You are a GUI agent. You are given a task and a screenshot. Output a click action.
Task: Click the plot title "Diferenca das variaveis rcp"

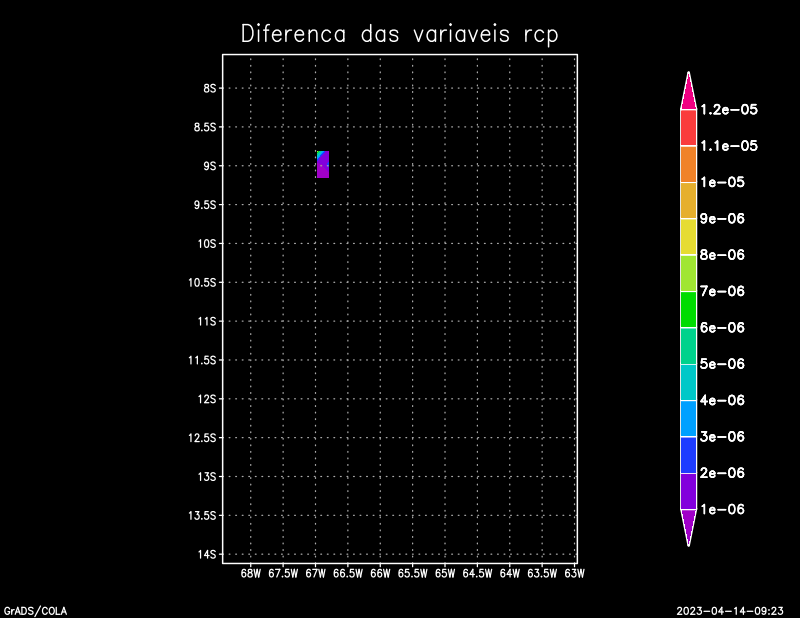click(399, 34)
